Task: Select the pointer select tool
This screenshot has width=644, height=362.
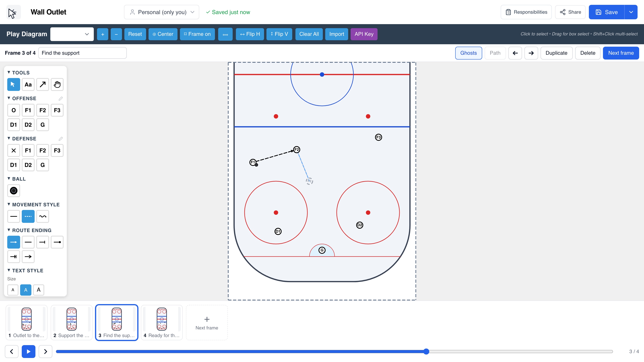Action: click(x=13, y=84)
